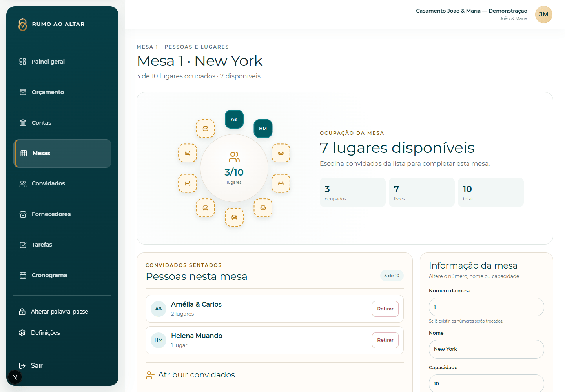The image size is (565, 392).
Task: Remove Helena Muando with Retirar
Action: point(385,340)
